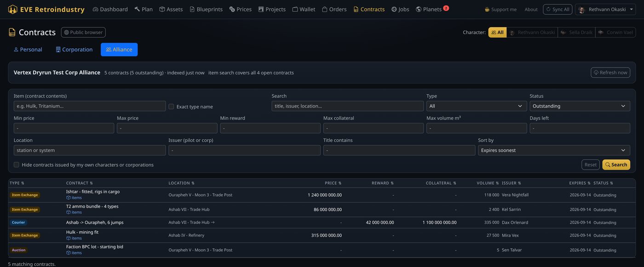
Task: Open items of T2 ammo bundle contract
Action: (x=74, y=212)
